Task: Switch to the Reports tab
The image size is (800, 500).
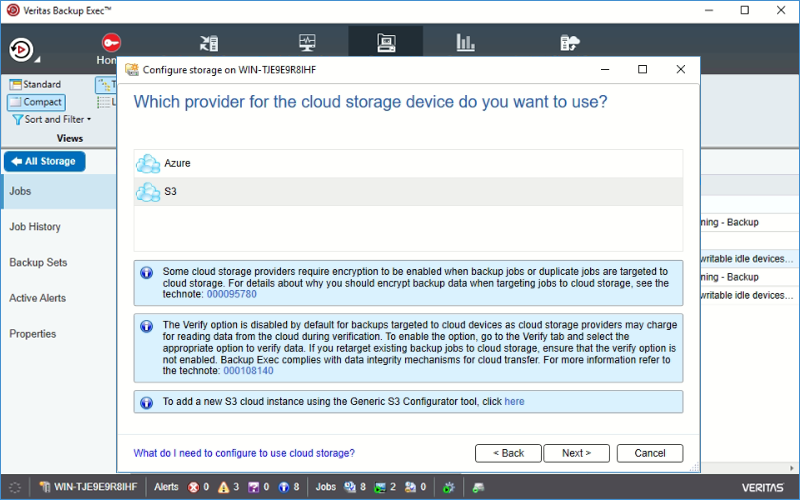Action: coord(465,43)
